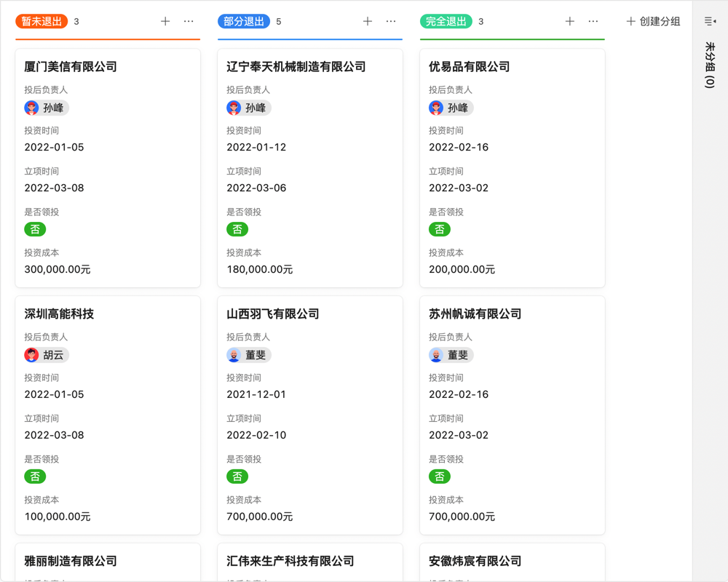Open 董斐 assignee field on 苏州帆诚
The image size is (728, 582).
[451, 354]
